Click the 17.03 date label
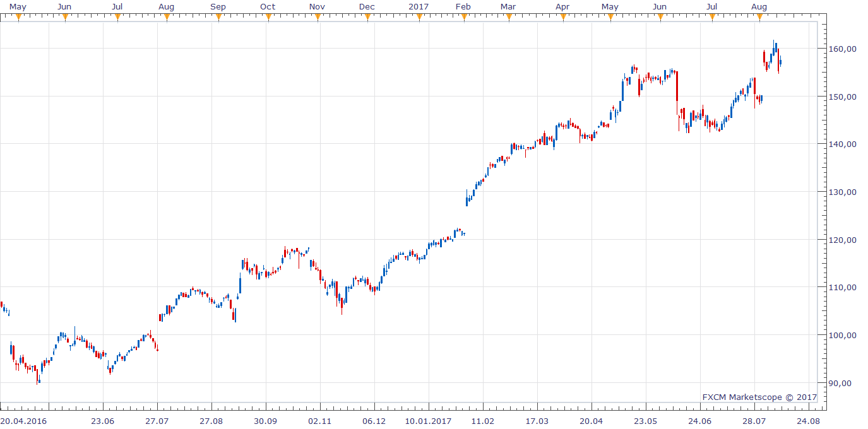The height and width of the screenshot is (429, 868). [x=537, y=421]
